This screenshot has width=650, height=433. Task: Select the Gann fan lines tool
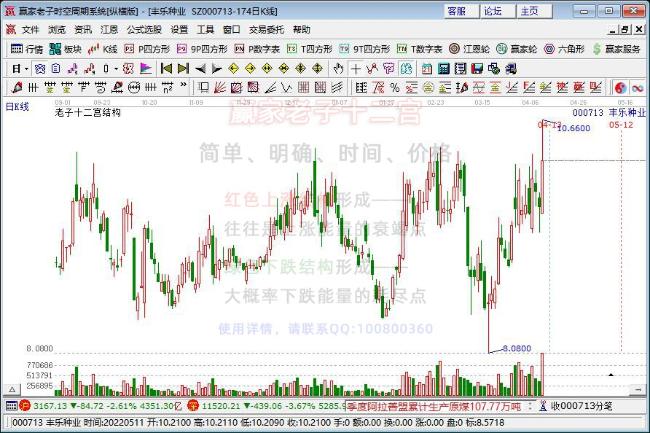point(220,87)
